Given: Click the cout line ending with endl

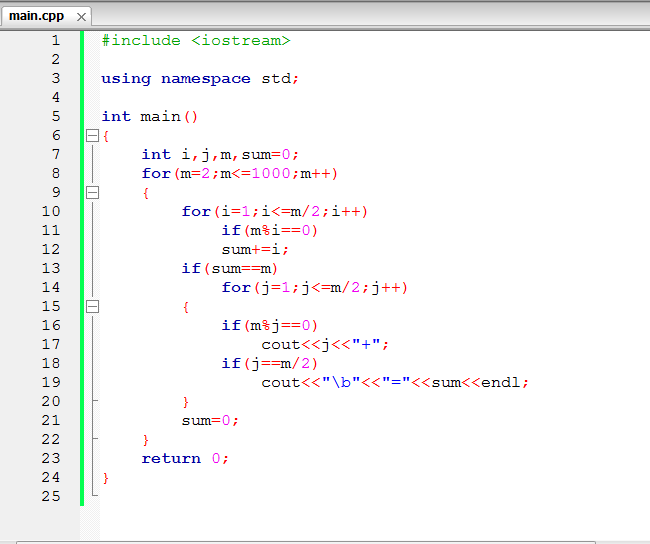Looking at the screenshot, I should (395, 382).
